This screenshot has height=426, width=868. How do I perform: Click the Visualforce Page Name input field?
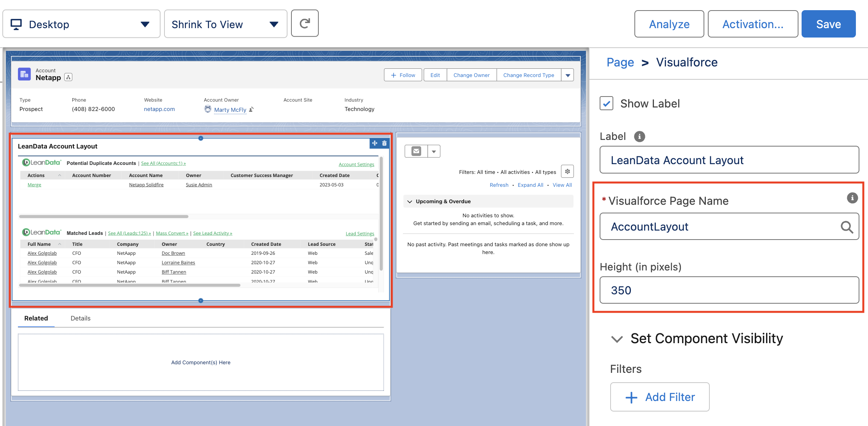729,227
